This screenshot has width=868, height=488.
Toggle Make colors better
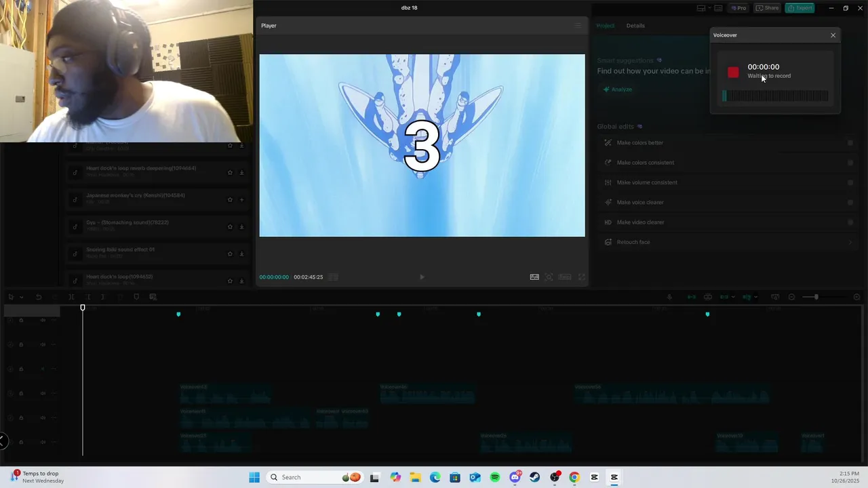coord(850,143)
